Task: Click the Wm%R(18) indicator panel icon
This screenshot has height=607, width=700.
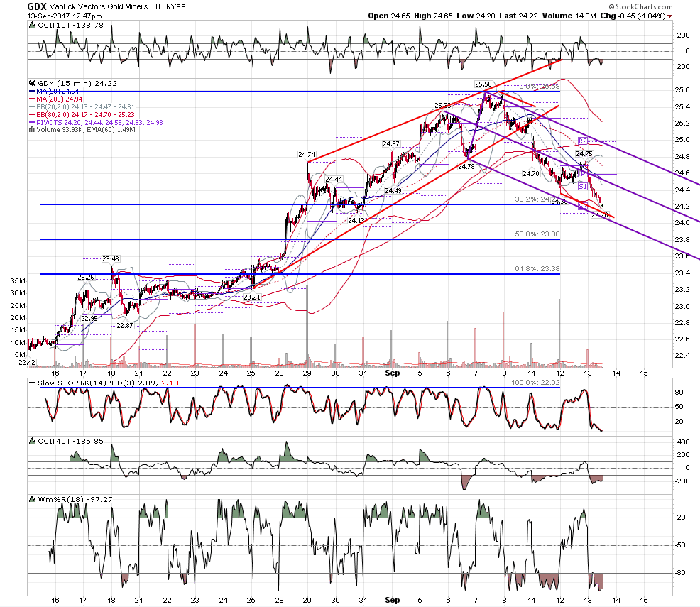Action: click(x=32, y=499)
